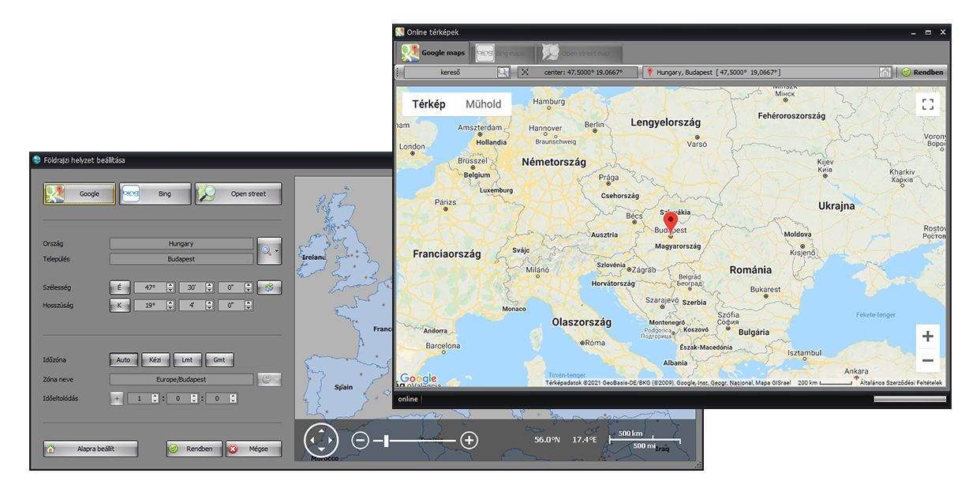The width and height of the screenshot is (980, 496).
Task: Switch map to Térkép view
Action: coord(428,104)
